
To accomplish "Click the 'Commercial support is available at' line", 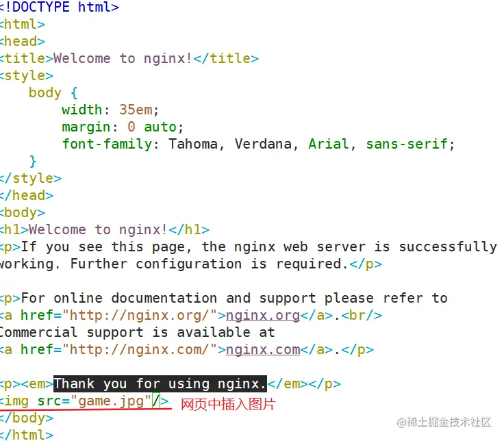I will tap(138, 332).
